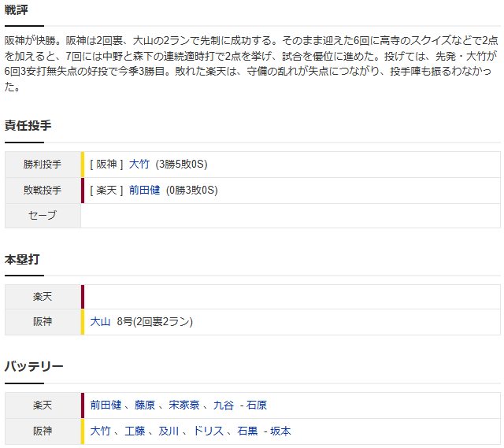
Task: Open 前田健 link in バッテリー 楽天 row
Action: (106, 405)
